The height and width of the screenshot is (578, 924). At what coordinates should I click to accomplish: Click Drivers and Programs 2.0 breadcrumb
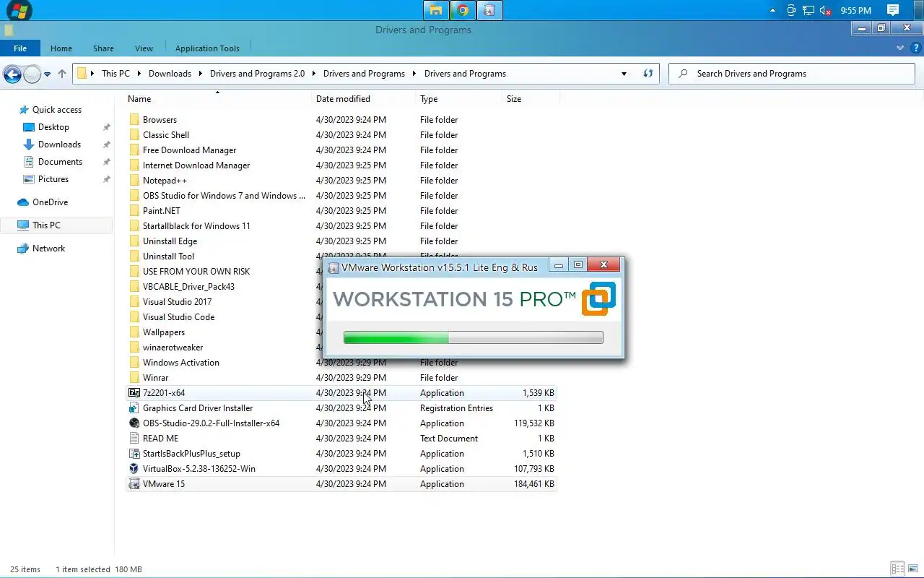click(x=258, y=74)
